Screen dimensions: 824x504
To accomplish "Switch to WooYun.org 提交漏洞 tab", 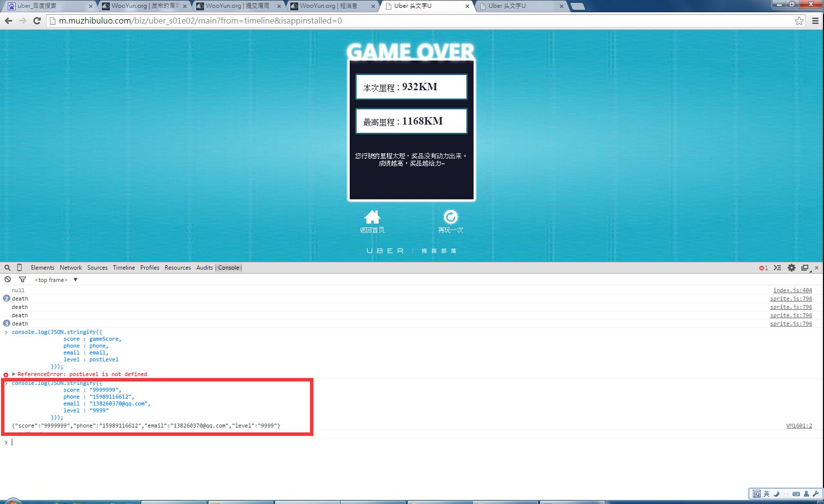I will click(238, 6).
